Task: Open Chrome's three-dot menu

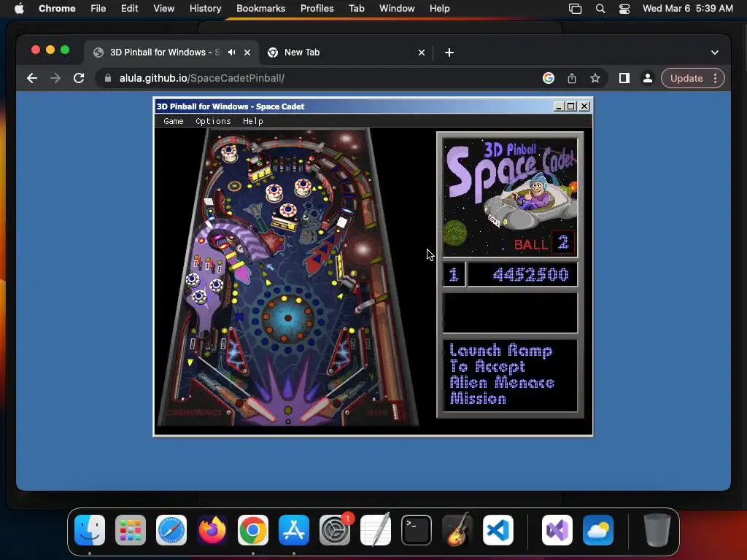Action: pos(715,78)
